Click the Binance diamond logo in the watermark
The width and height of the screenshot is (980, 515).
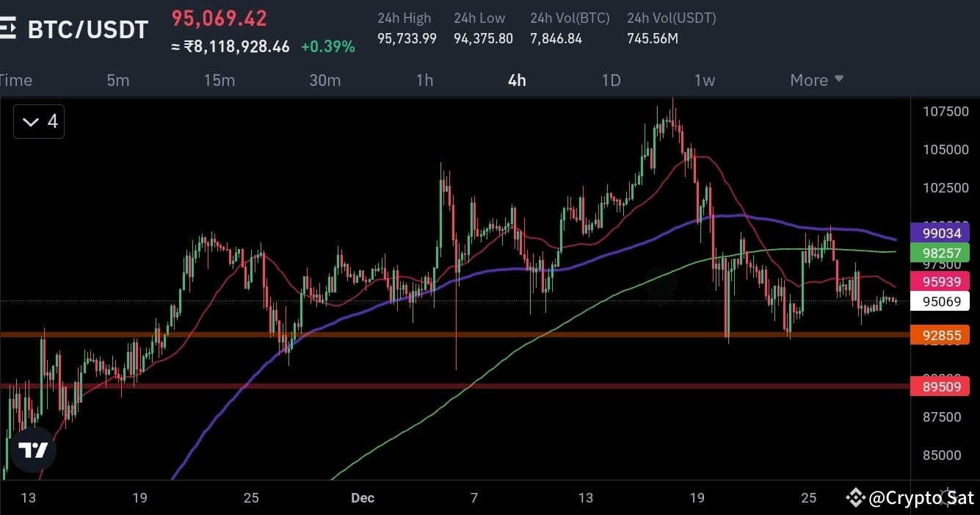854,497
